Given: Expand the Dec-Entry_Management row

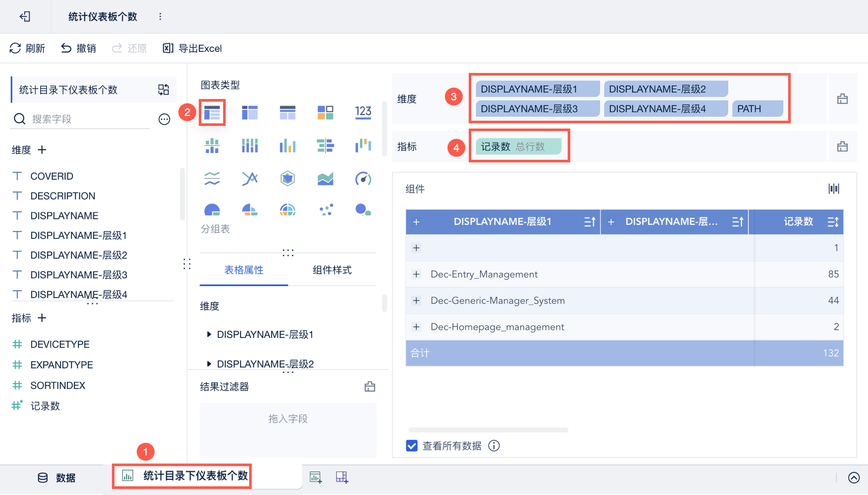Looking at the screenshot, I should 416,274.
